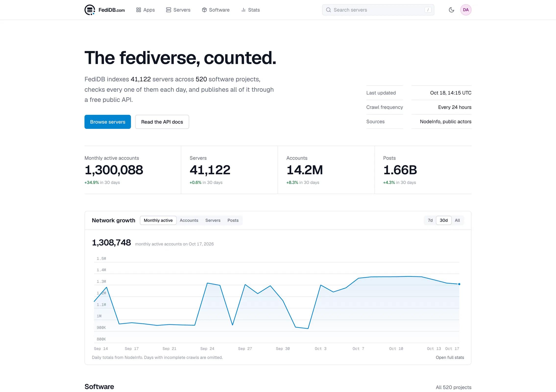The image size is (556, 392).
Task: Click the Software section heading
Action: click(x=99, y=387)
